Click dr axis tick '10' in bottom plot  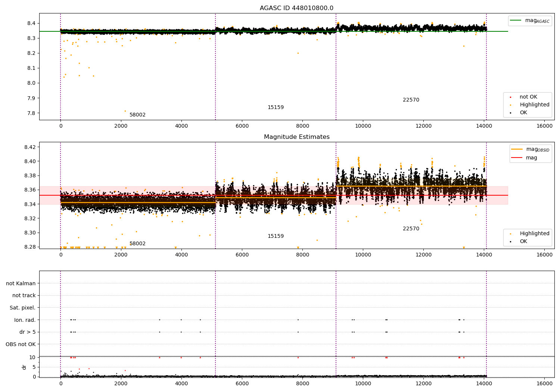point(32,357)
